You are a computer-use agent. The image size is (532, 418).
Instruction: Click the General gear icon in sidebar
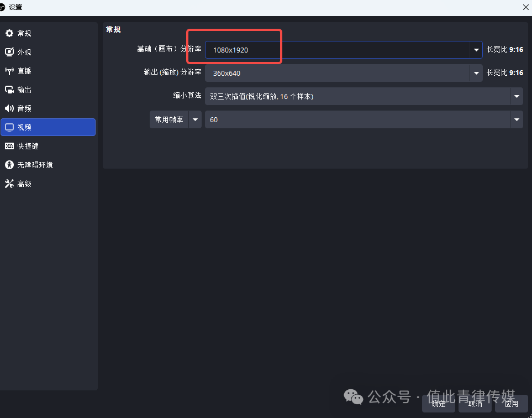(x=9, y=33)
